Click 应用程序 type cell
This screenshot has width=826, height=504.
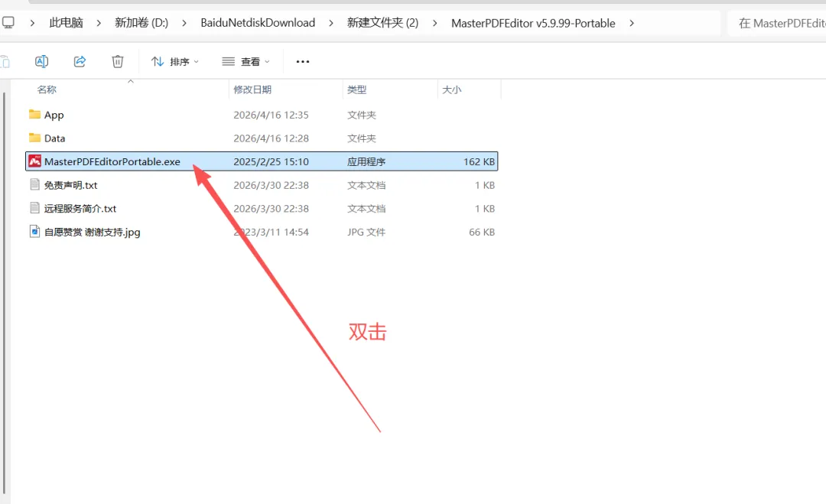(366, 161)
